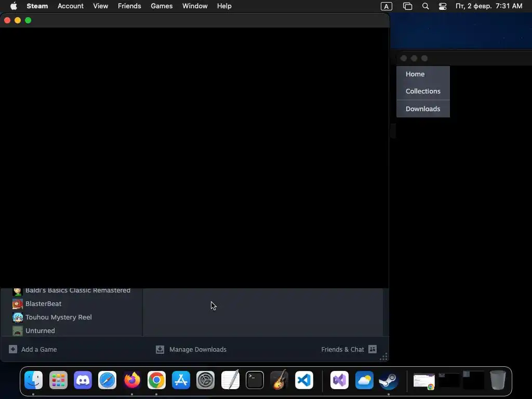Screen dimensions: 532x399
Task: Open the Add a Game plus icon
Action: point(13,349)
